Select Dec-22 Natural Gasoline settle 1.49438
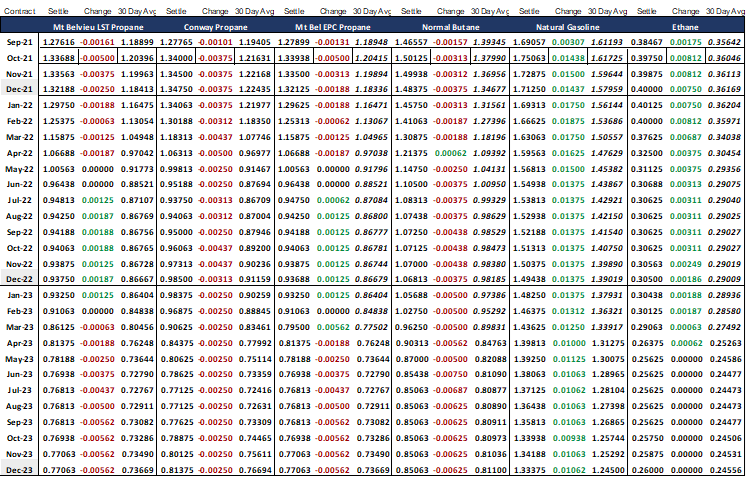 [529, 279]
